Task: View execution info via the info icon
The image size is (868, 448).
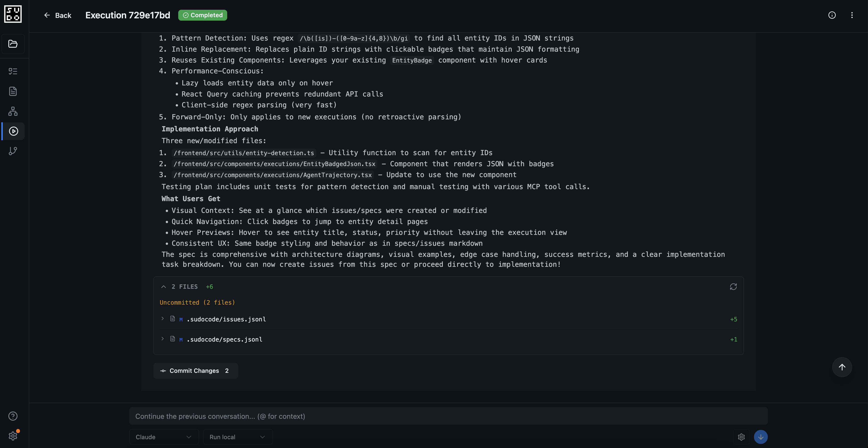Action: click(x=832, y=15)
